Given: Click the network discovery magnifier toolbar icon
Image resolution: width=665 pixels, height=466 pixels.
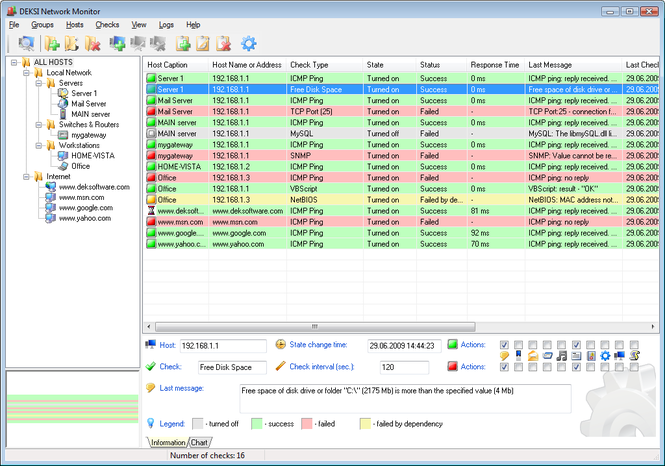Looking at the screenshot, I should pos(26,43).
